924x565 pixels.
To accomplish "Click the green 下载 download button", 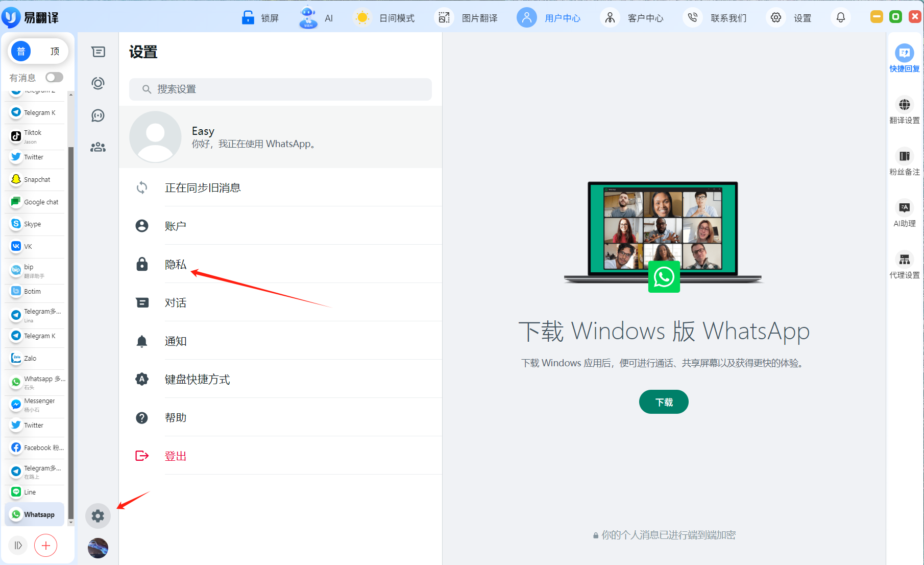I will click(x=664, y=402).
